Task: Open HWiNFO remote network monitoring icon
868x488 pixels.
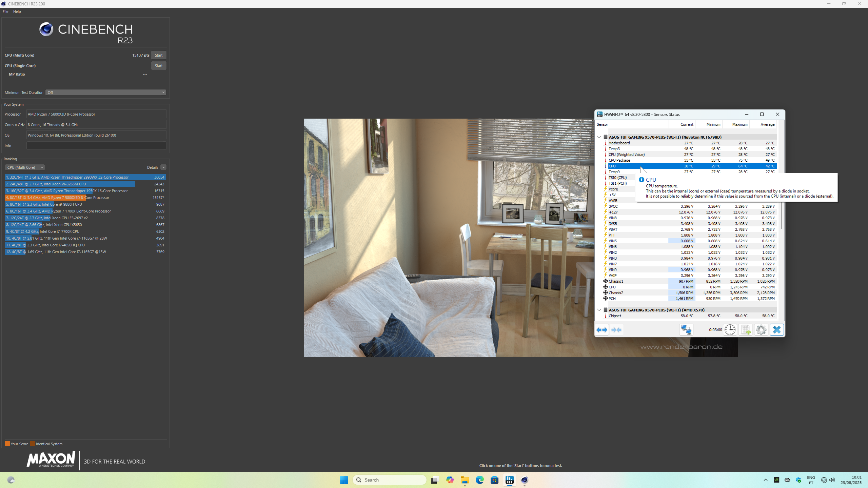Action: [x=686, y=330]
